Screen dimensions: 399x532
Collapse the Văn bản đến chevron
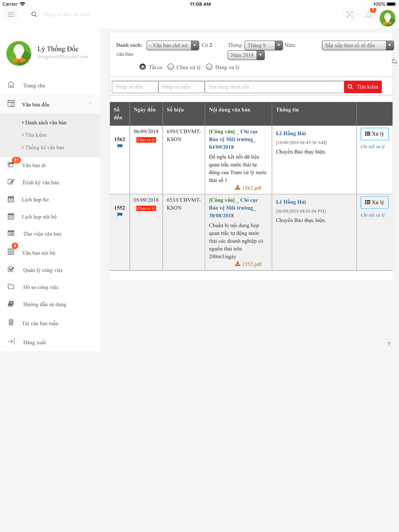[x=91, y=103]
